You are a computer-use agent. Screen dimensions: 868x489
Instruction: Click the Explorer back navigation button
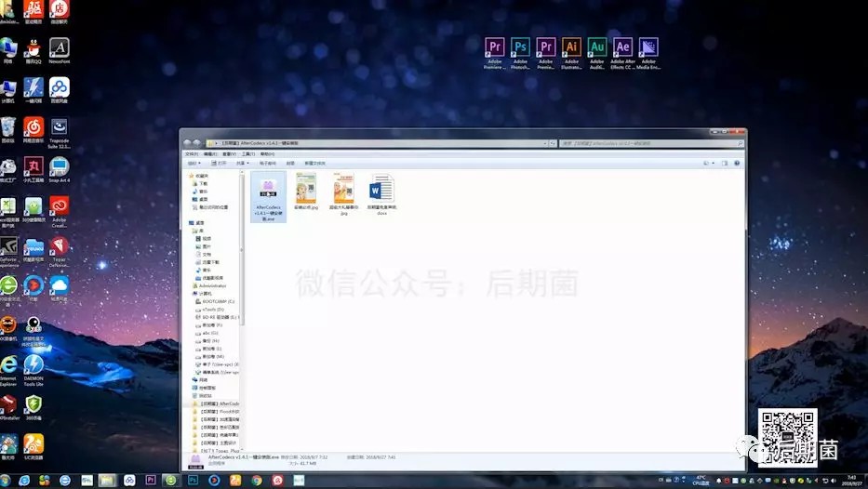pyautogui.click(x=188, y=143)
